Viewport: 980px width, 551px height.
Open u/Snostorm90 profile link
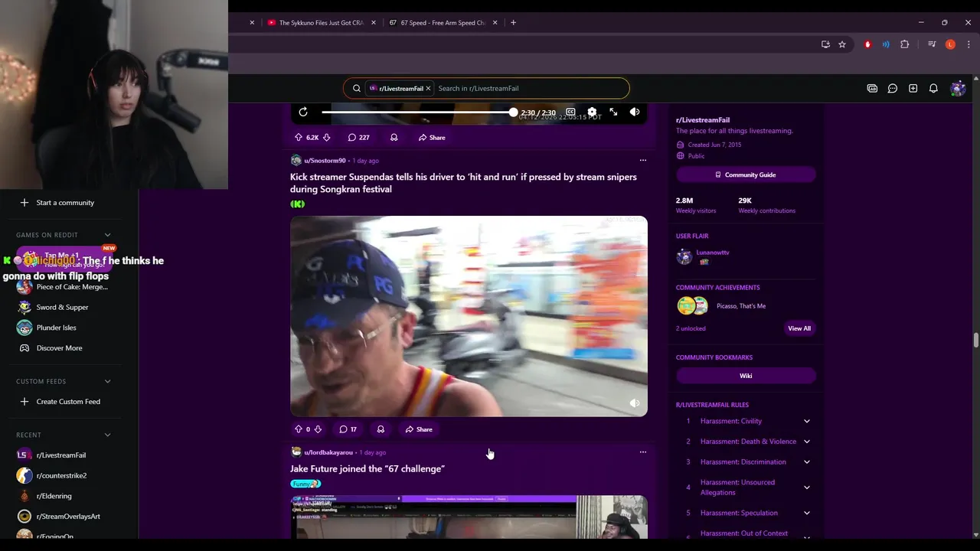coord(325,161)
